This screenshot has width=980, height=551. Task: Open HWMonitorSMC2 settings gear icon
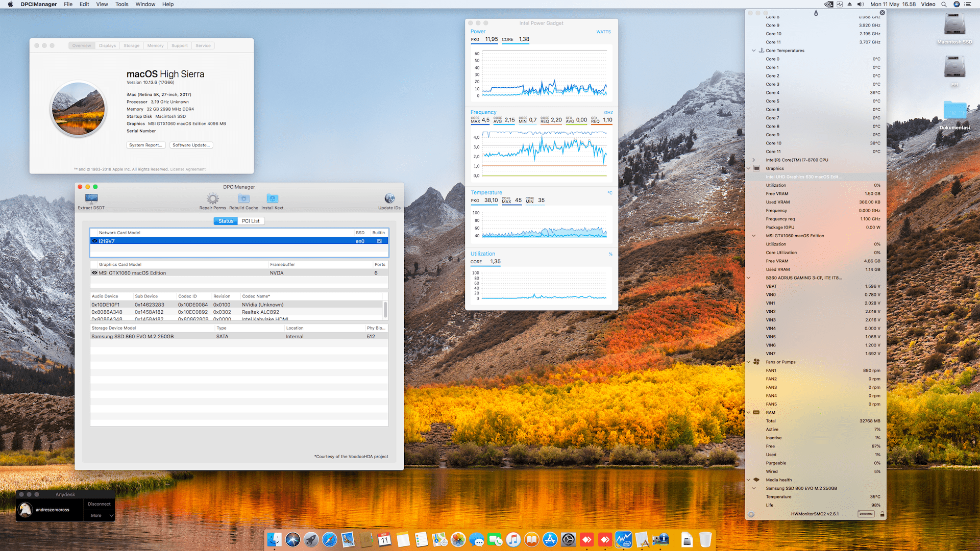coord(751,514)
